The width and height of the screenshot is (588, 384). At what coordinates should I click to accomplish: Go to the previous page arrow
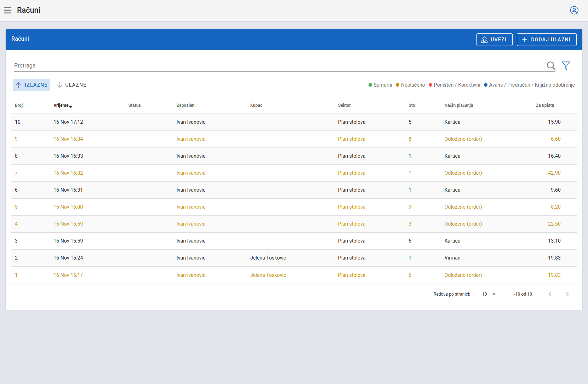[550, 294]
